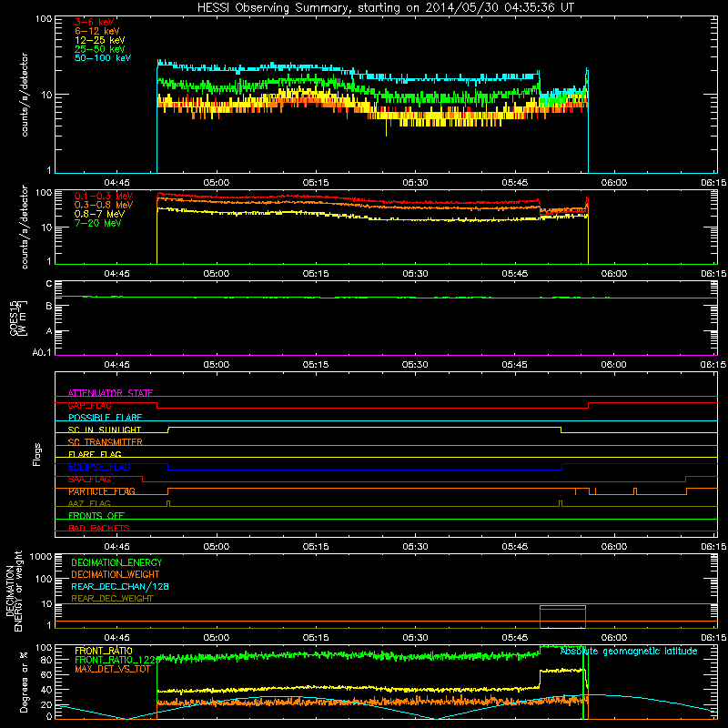Click the 'DECIMATION ENERGY or weight' axis title

(x=14, y=591)
